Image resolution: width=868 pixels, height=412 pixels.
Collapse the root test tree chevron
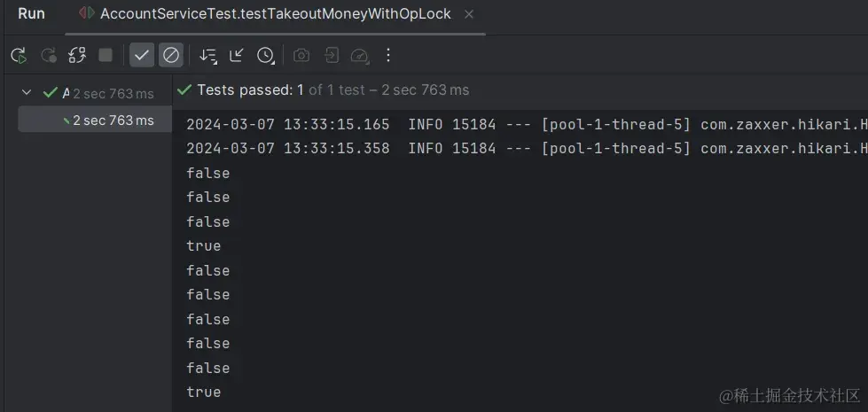[27, 93]
